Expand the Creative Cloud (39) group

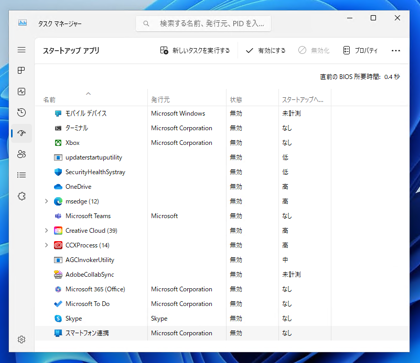point(46,231)
